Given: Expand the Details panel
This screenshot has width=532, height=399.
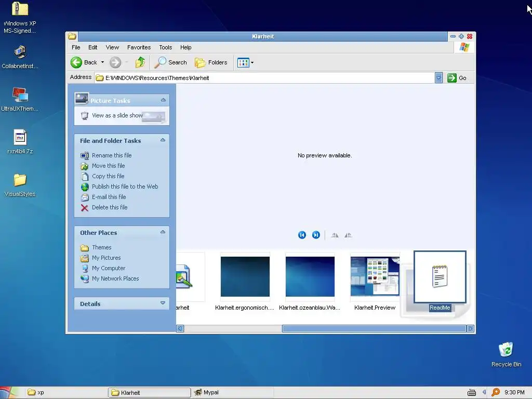Looking at the screenshot, I should [163, 303].
